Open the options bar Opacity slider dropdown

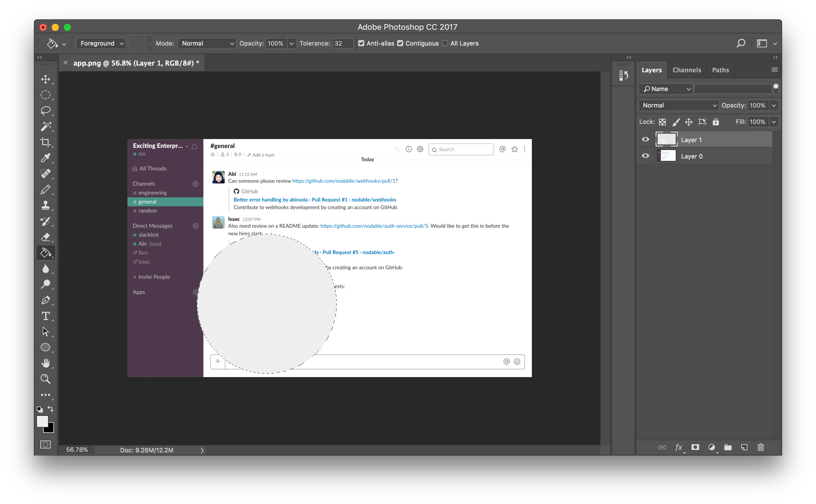291,43
